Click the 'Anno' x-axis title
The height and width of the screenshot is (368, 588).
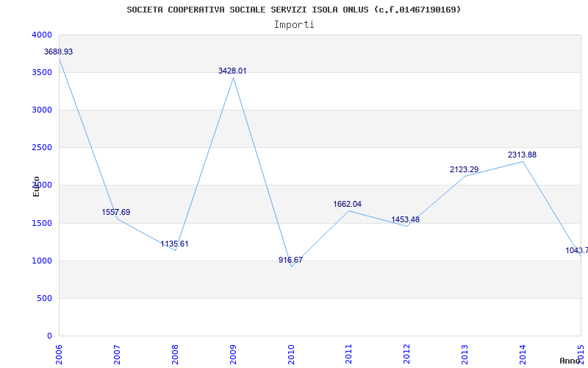pos(570,361)
